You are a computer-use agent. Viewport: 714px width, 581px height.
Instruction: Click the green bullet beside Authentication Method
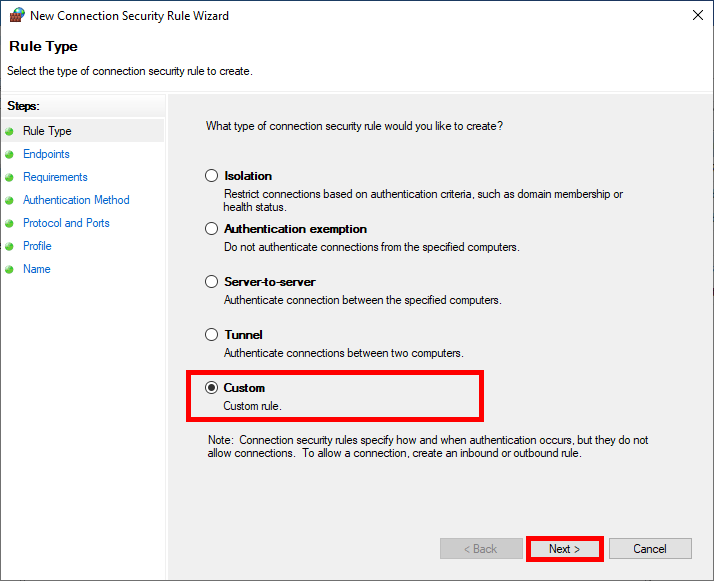click(x=9, y=200)
